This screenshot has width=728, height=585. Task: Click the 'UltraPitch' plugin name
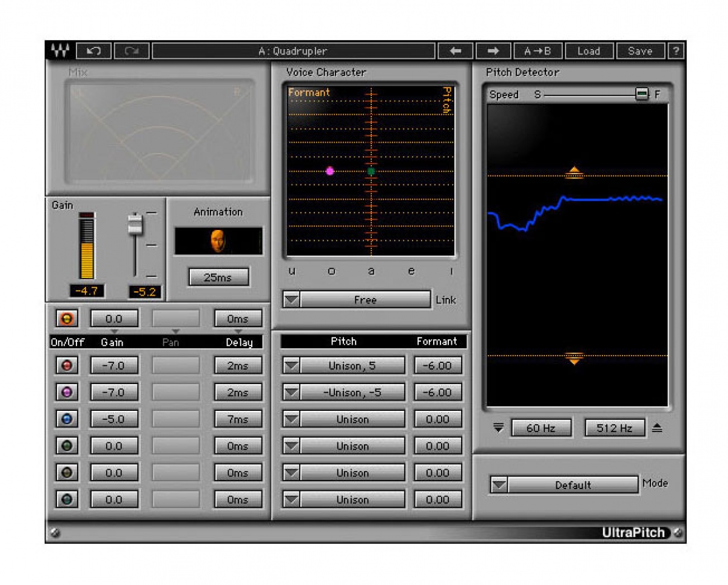click(x=633, y=533)
